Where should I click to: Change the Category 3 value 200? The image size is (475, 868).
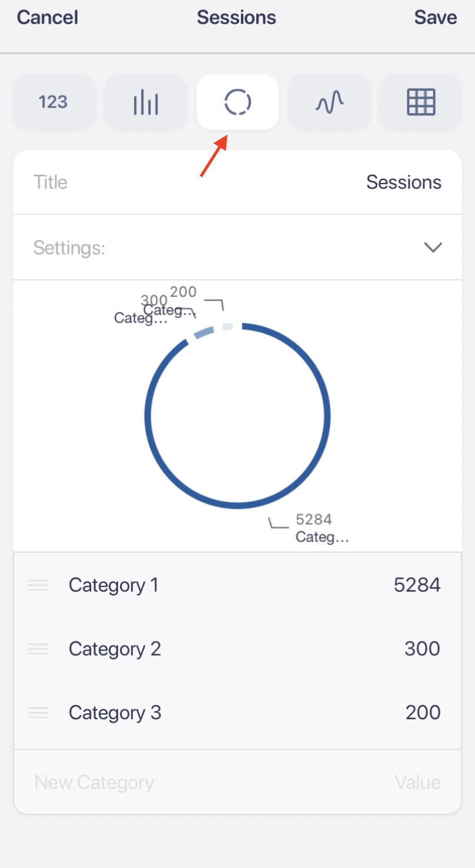(x=423, y=713)
